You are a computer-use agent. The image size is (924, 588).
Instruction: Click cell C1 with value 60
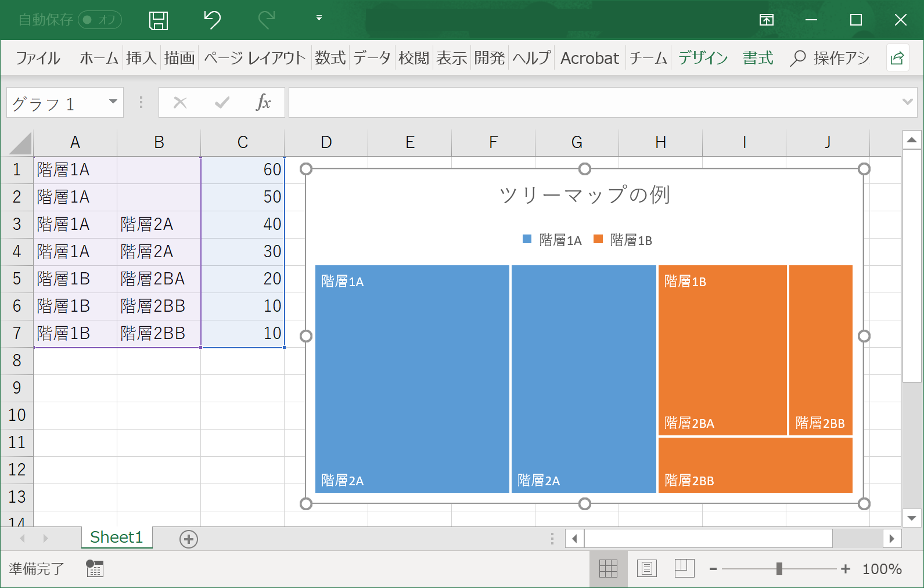pyautogui.click(x=242, y=169)
